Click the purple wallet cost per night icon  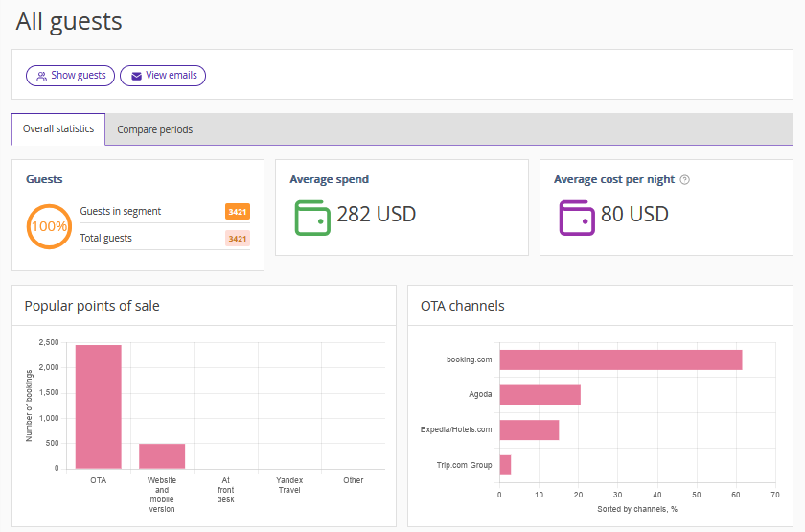(576, 217)
